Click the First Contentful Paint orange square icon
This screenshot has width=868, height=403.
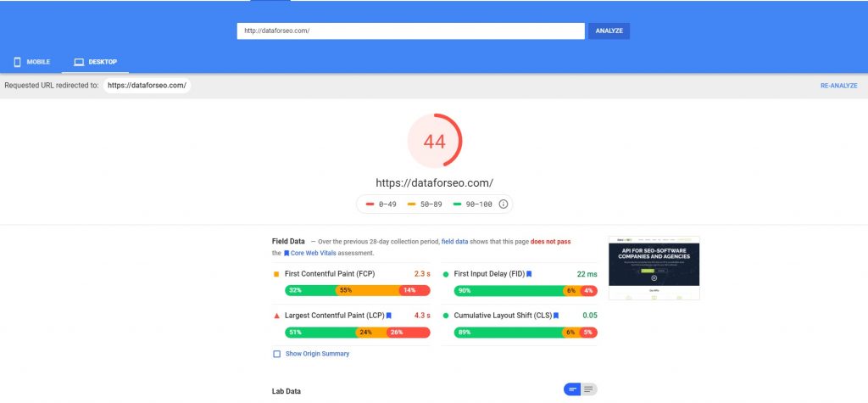point(276,274)
